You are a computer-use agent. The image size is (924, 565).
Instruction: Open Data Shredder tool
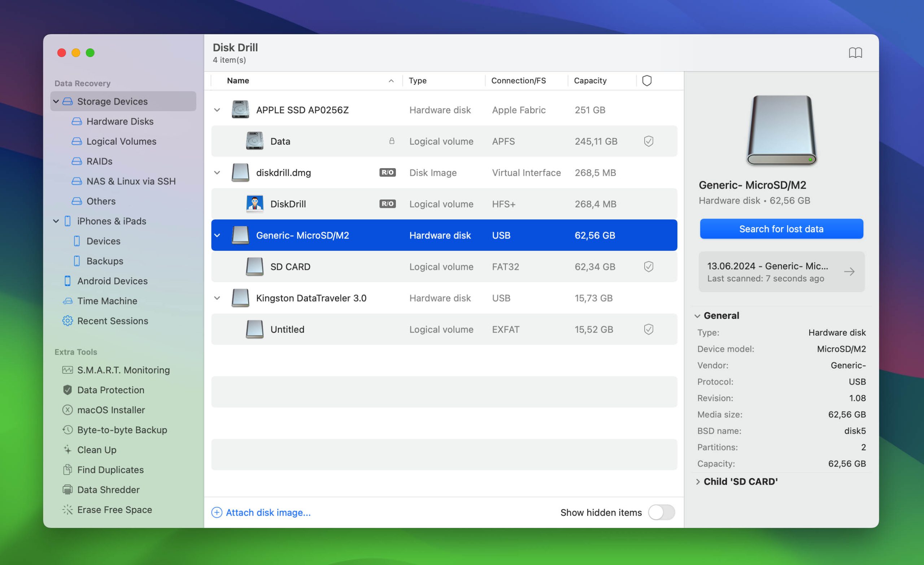[x=101, y=490]
